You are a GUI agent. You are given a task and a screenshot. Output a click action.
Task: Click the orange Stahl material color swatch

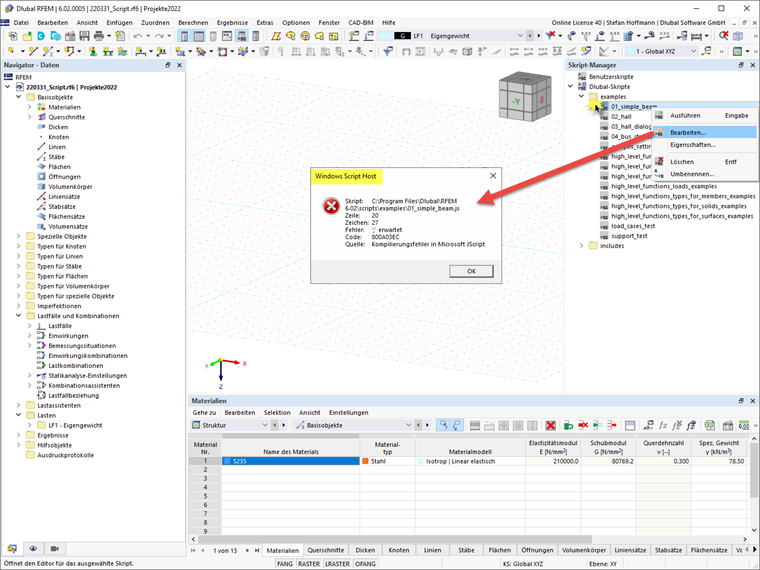coord(365,461)
